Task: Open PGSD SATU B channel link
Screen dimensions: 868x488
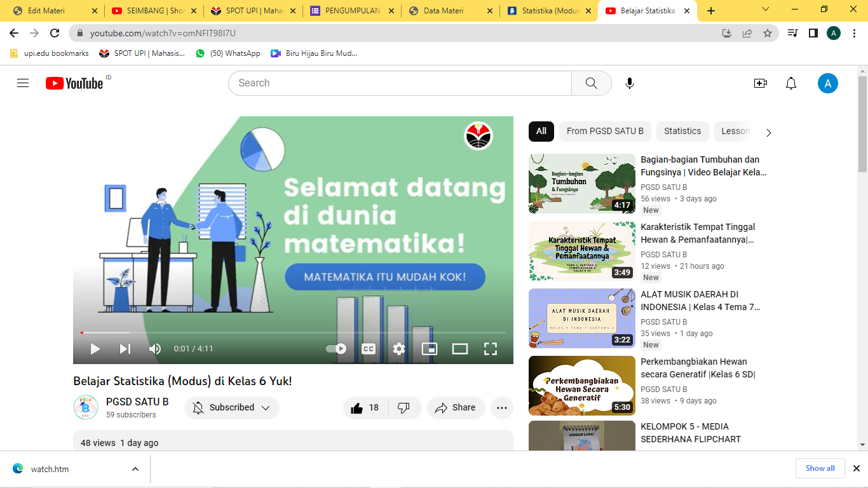Action: click(x=137, y=402)
